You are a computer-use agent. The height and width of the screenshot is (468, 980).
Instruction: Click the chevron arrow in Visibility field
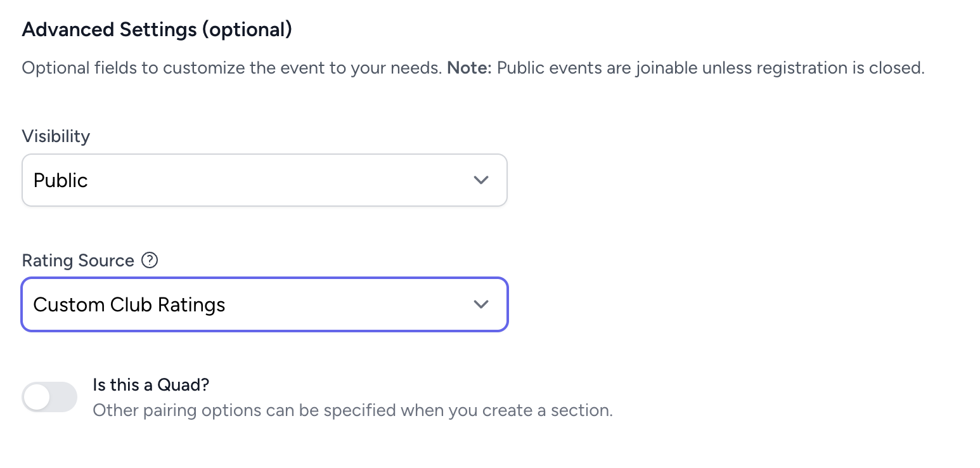click(x=481, y=180)
